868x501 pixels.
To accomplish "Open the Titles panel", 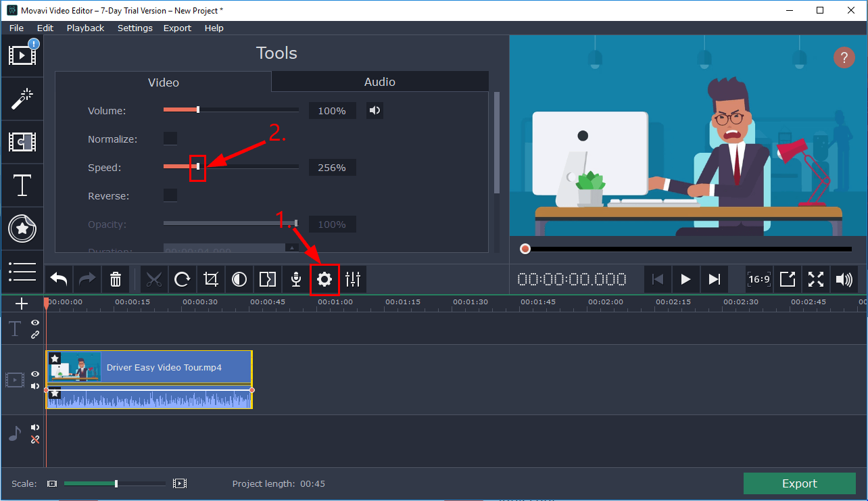I will pyautogui.click(x=22, y=185).
